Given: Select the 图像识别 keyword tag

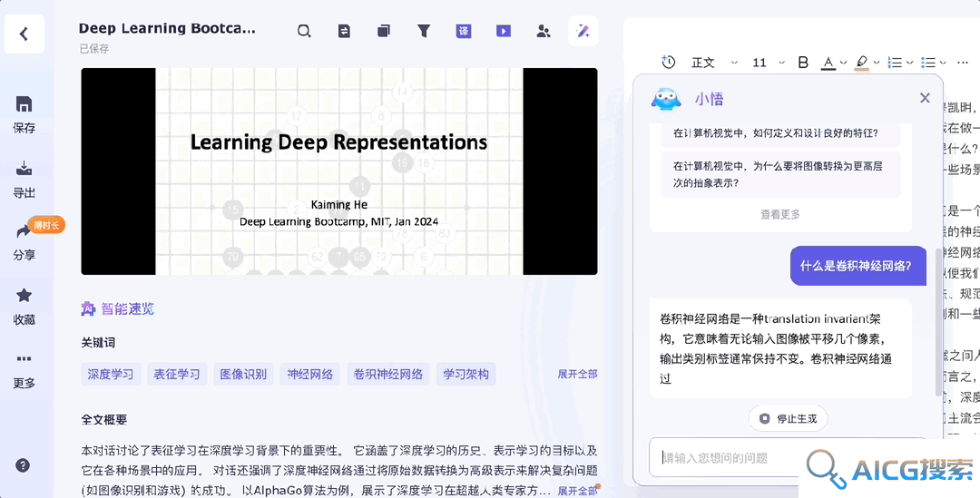Looking at the screenshot, I should (243, 375).
